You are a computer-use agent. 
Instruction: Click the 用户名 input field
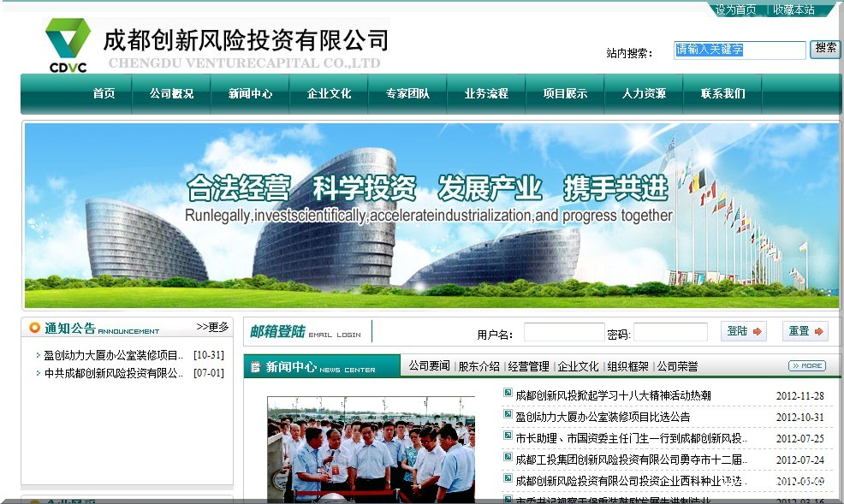click(563, 332)
